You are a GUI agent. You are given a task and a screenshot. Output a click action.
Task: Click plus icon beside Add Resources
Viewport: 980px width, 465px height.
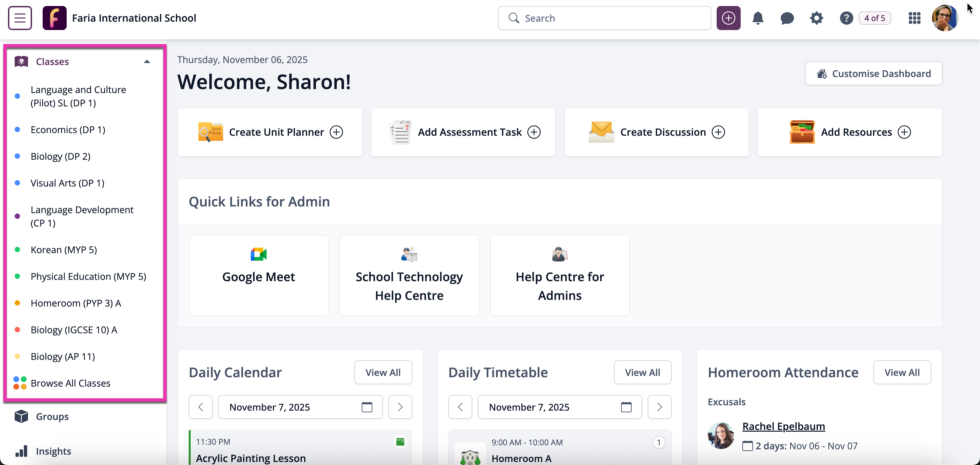[904, 132]
